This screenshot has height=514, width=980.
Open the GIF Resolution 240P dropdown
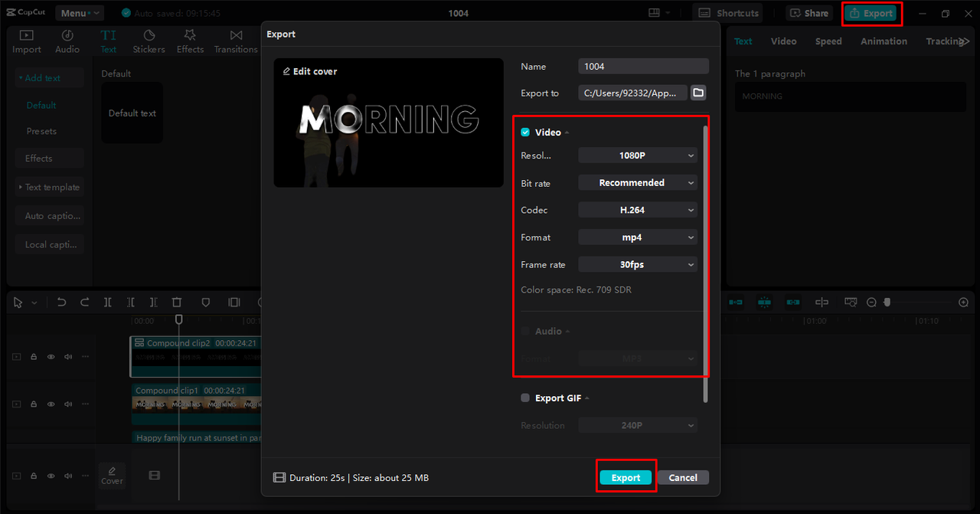638,425
